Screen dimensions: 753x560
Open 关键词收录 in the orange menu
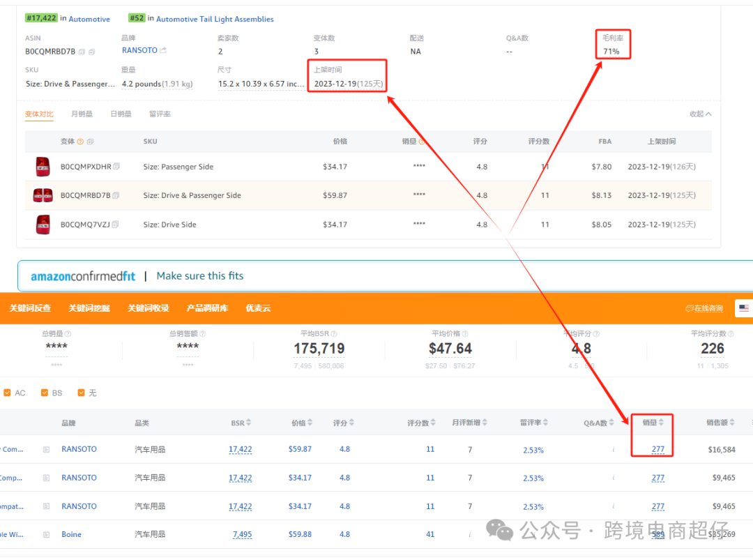click(149, 308)
